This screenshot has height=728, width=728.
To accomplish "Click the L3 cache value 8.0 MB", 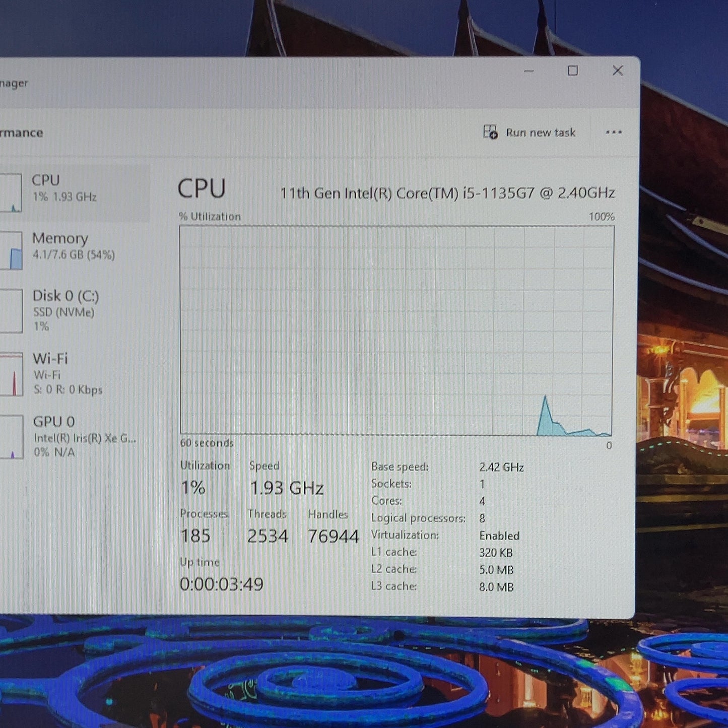I will [496, 587].
